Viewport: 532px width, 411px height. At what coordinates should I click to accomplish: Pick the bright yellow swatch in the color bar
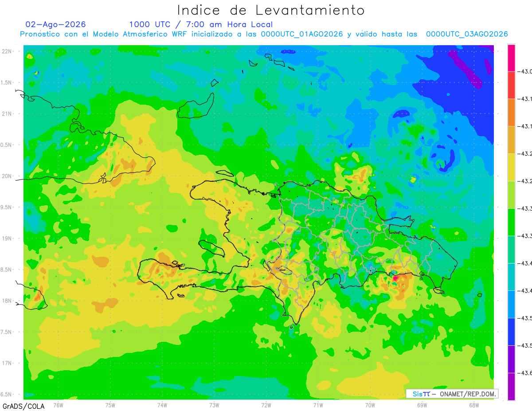click(511, 167)
